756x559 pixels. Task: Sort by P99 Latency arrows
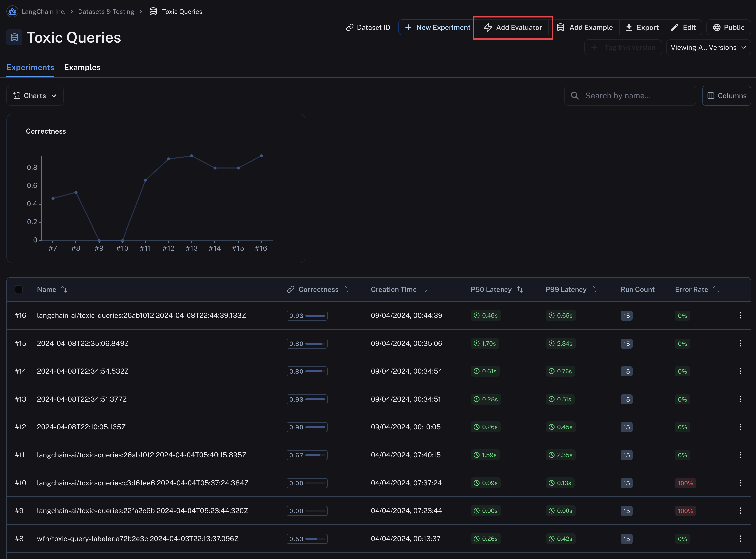(x=595, y=290)
